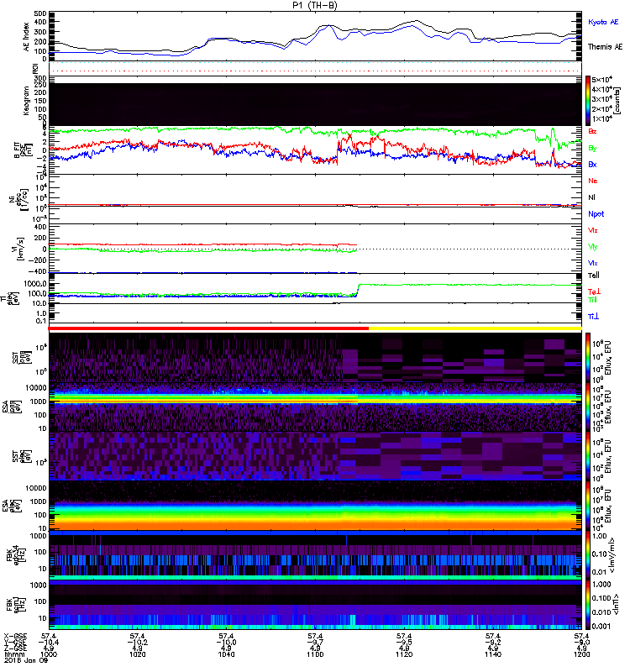630x672 pixels.
Task: Select the 1120 time tick label
Action: (x=404, y=654)
